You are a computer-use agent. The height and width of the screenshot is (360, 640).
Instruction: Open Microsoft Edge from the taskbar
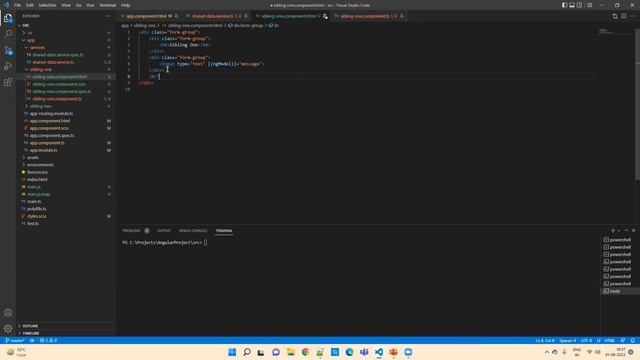(x=349, y=352)
